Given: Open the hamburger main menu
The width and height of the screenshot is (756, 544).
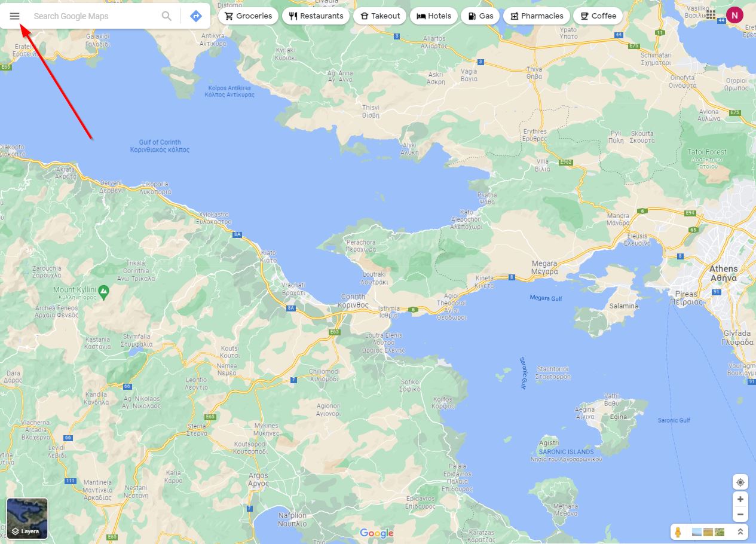Looking at the screenshot, I should click(x=15, y=16).
